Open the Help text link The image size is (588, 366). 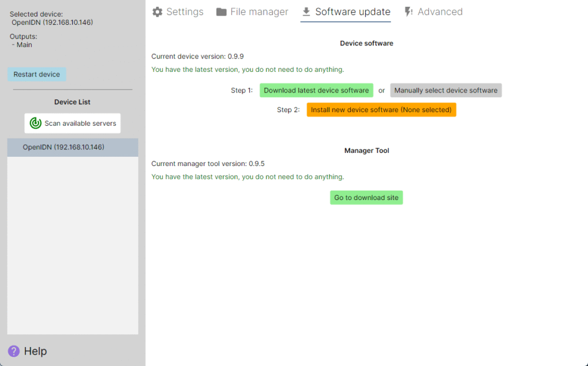point(35,351)
